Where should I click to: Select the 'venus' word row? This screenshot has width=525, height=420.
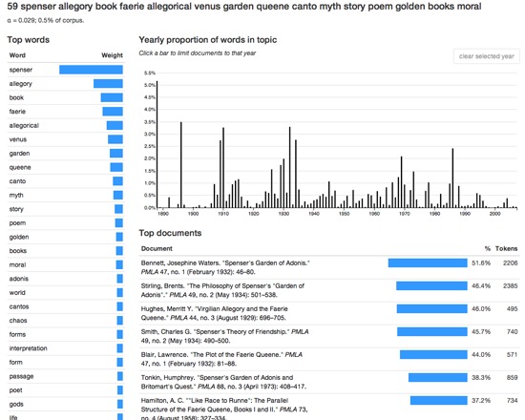pyautogui.click(x=66, y=139)
